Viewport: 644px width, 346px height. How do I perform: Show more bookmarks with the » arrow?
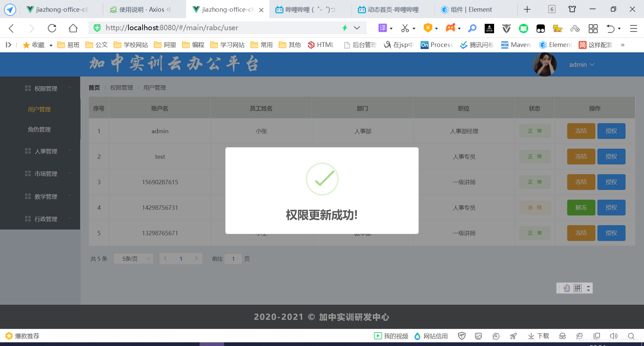click(623, 45)
